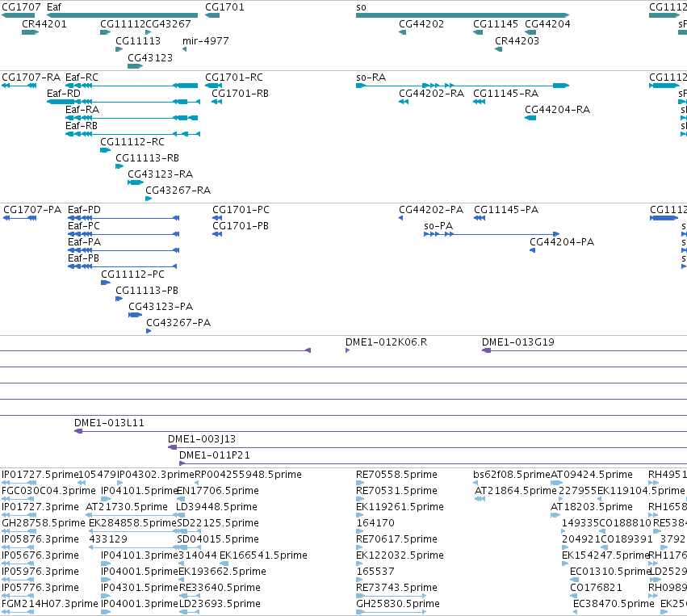687x616 pixels.
Task: Click CG11113-RB transcript label
Action: pos(147,157)
